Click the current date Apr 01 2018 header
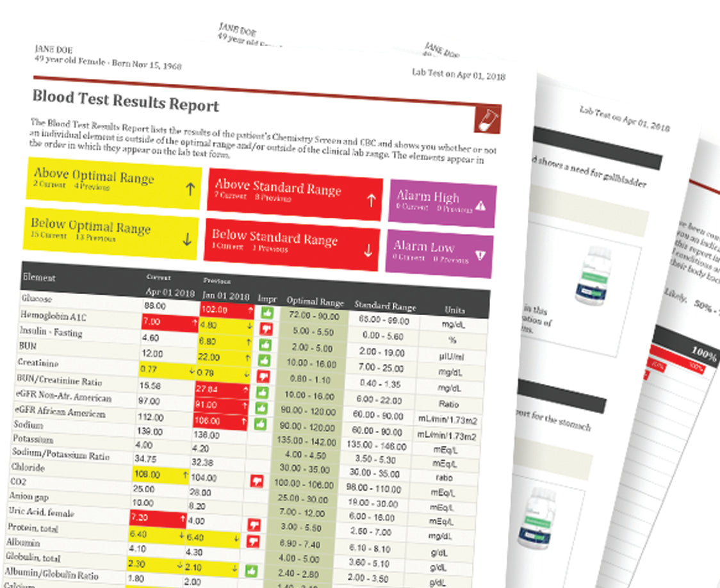Image resolution: width=720 pixels, height=588 pixels. (170, 292)
